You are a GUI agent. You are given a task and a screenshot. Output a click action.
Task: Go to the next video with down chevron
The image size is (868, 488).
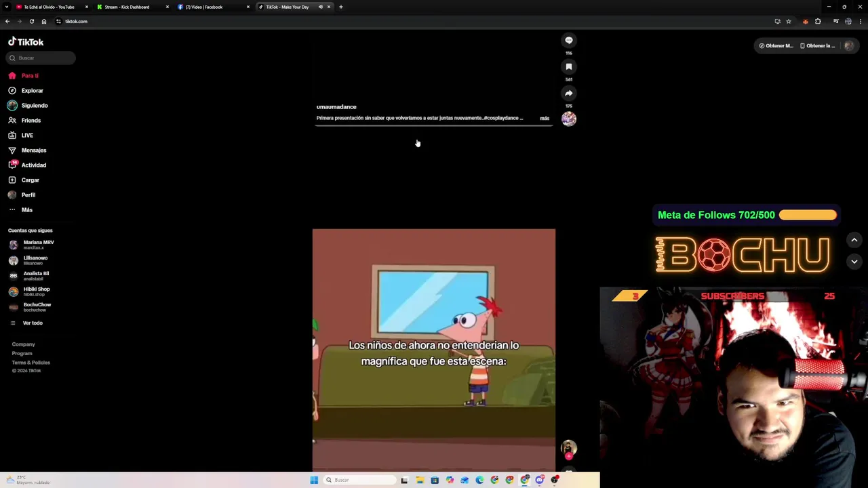point(854,261)
